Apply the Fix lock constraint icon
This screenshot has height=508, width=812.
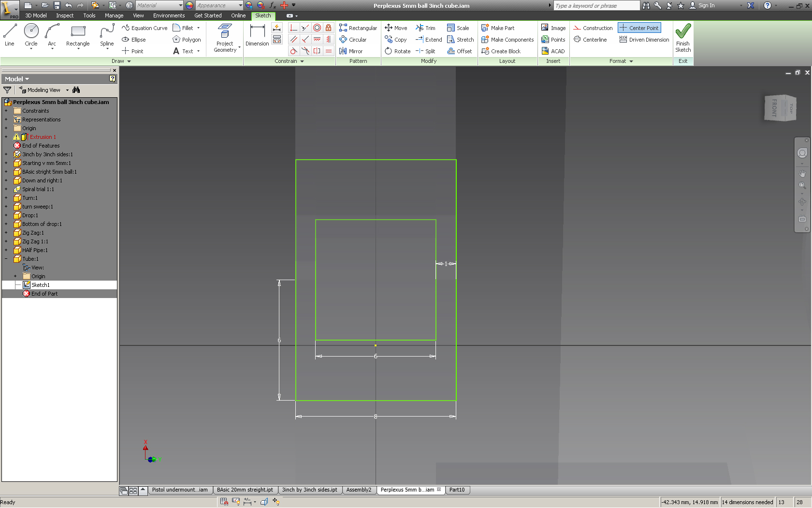tap(329, 28)
